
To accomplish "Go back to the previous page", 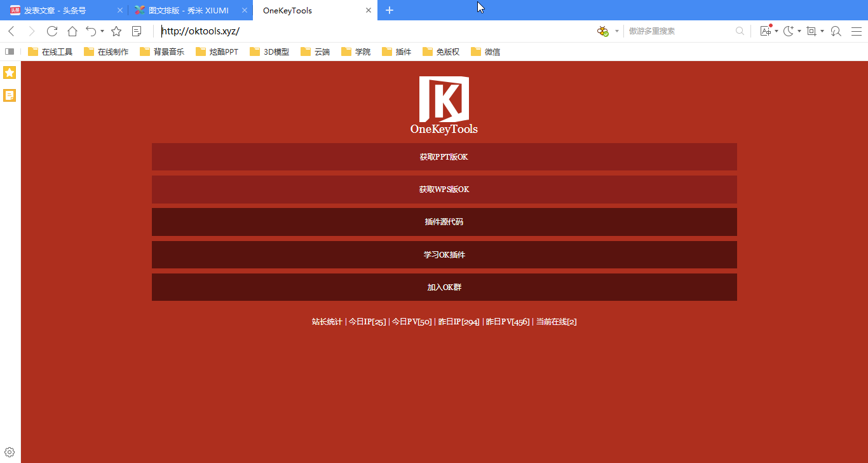I will pyautogui.click(x=11, y=31).
